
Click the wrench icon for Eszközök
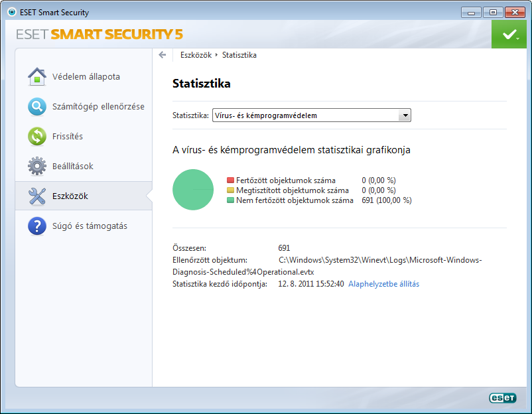(x=37, y=196)
